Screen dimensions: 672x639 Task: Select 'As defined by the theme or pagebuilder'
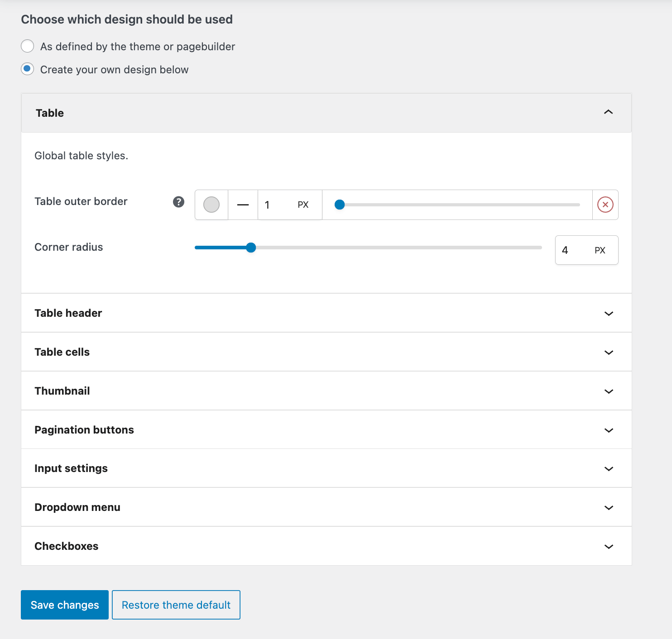pos(28,46)
